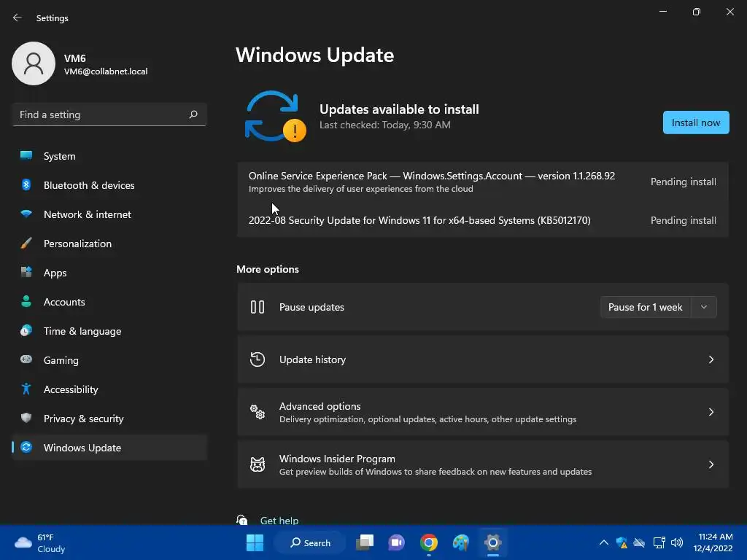Click the Gaming controller icon

coord(26,359)
